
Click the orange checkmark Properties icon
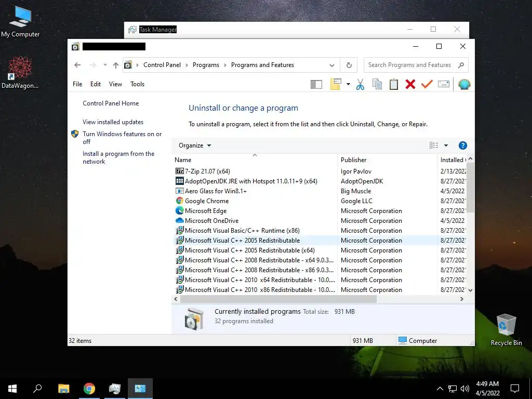tap(427, 84)
